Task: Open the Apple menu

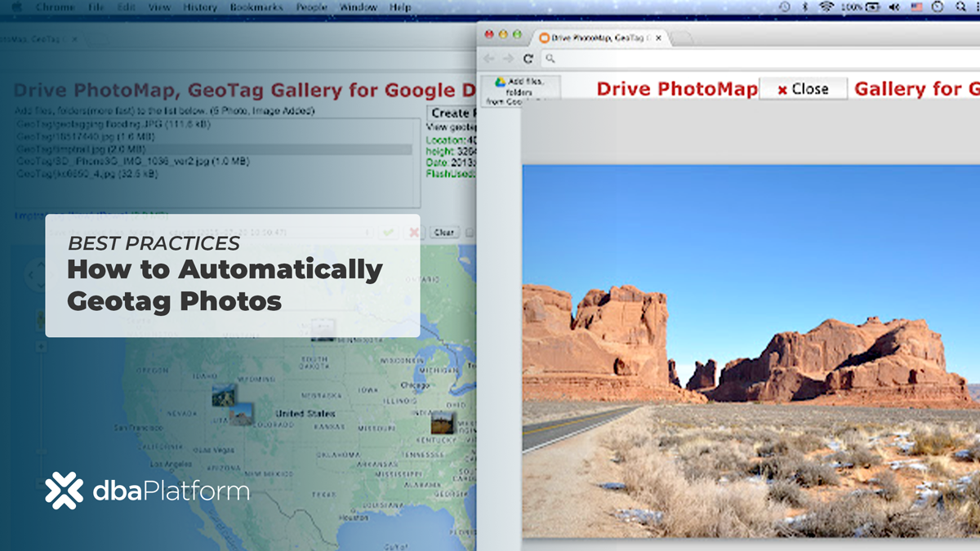Action: click(x=16, y=7)
